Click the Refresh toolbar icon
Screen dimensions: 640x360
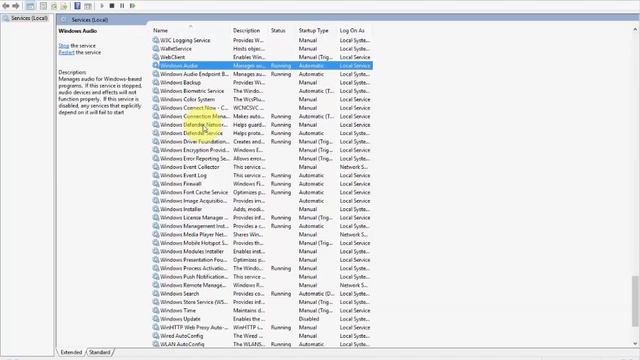point(54,6)
